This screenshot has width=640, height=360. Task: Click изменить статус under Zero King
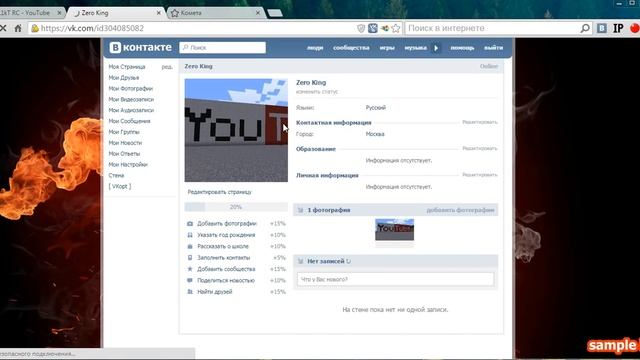pyautogui.click(x=317, y=92)
